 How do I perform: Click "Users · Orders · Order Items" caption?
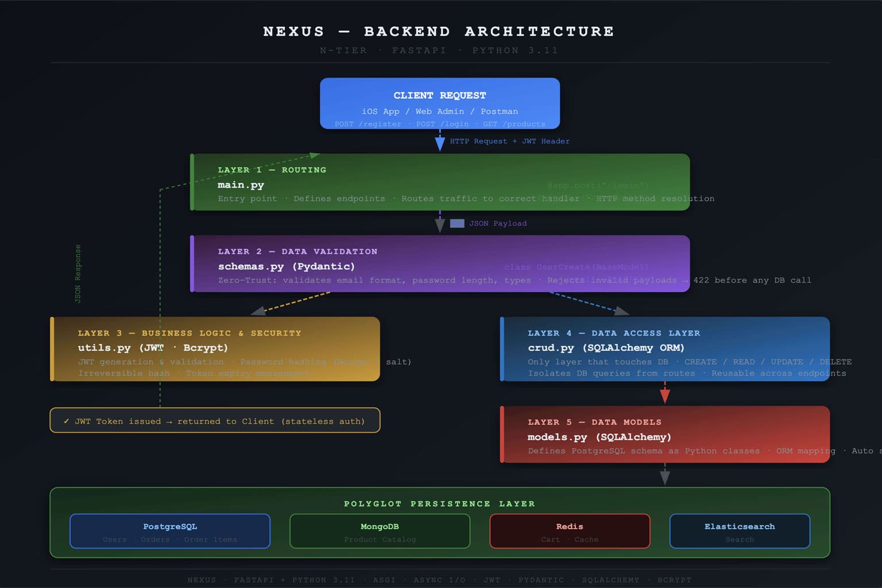[170, 540]
